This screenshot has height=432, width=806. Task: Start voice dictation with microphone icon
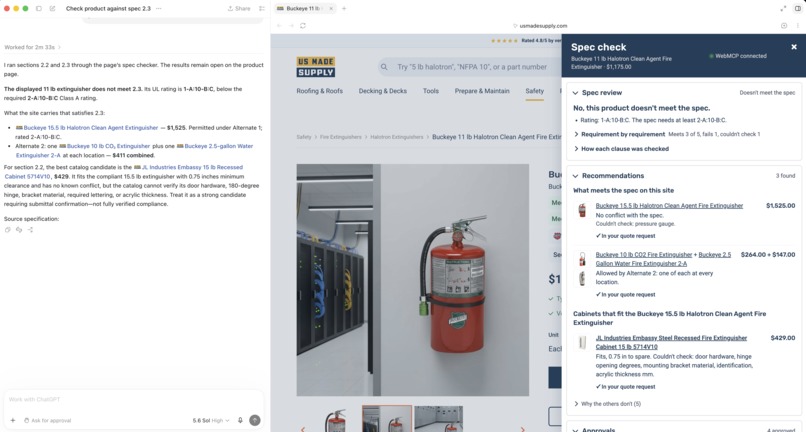[240, 420]
